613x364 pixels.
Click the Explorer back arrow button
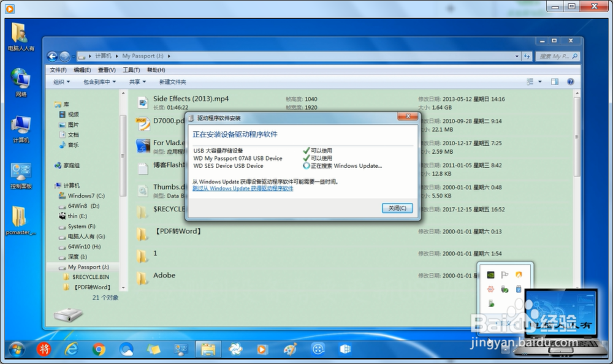coord(52,56)
